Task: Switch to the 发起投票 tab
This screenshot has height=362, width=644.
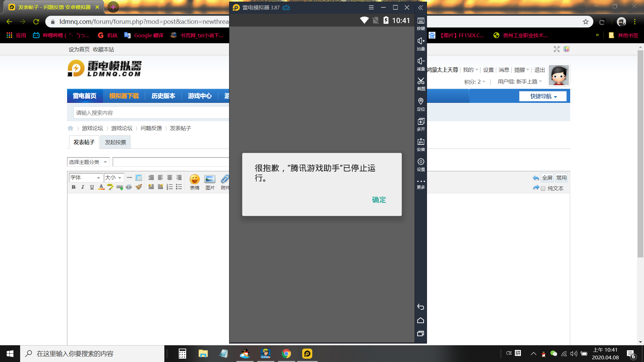Action: [115, 142]
